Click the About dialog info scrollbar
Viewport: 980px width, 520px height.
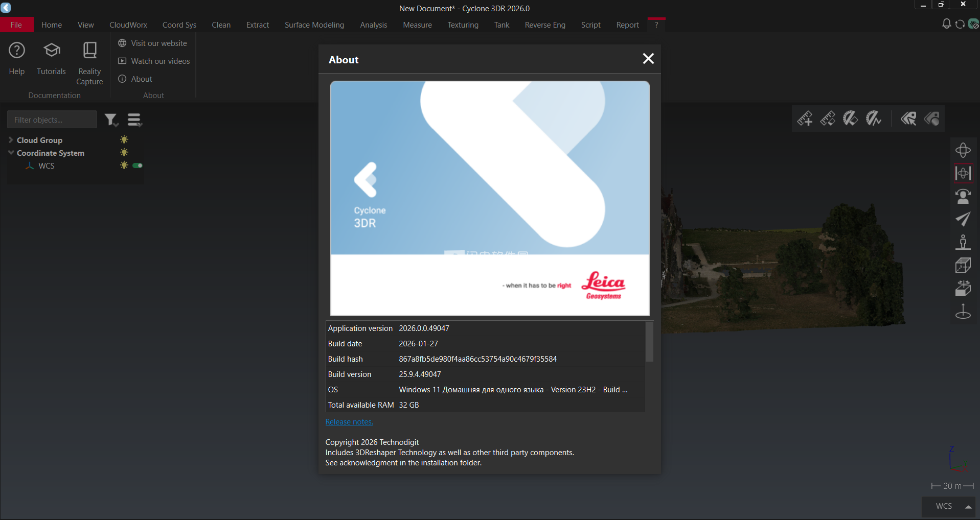649,341
